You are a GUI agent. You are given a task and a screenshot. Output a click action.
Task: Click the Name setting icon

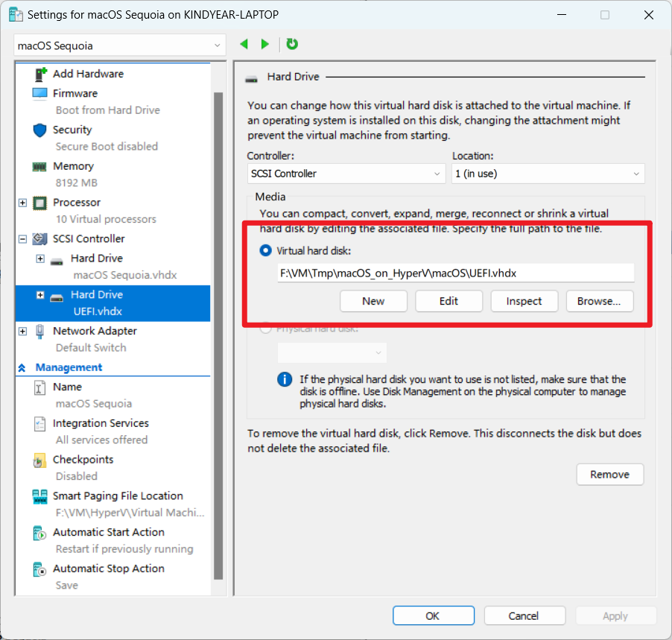pyautogui.click(x=39, y=387)
